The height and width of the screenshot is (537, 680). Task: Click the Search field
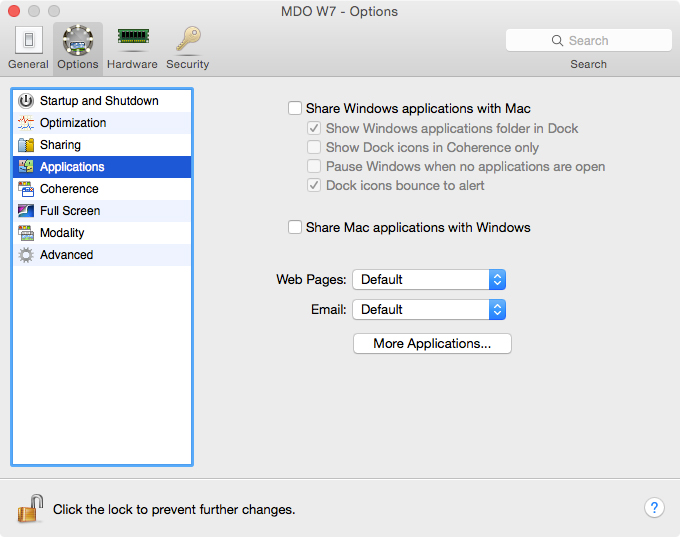pyautogui.click(x=588, y=40)
